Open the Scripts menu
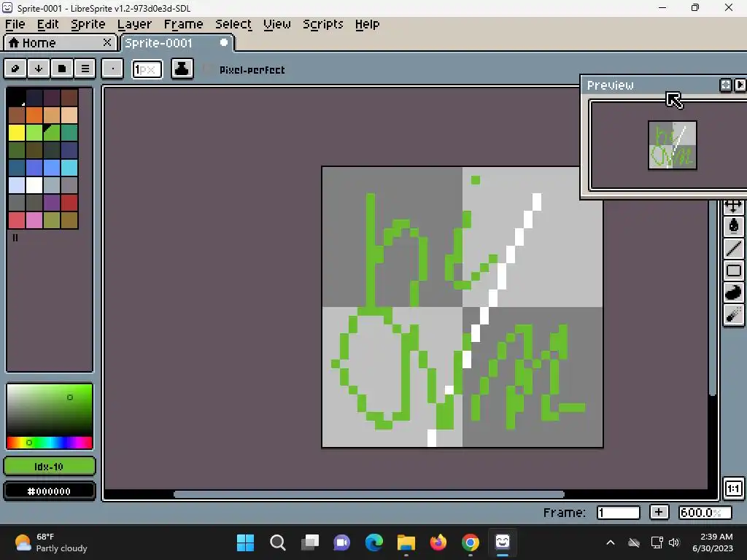This screenshot has height=560, width=747. coord(323,24)
